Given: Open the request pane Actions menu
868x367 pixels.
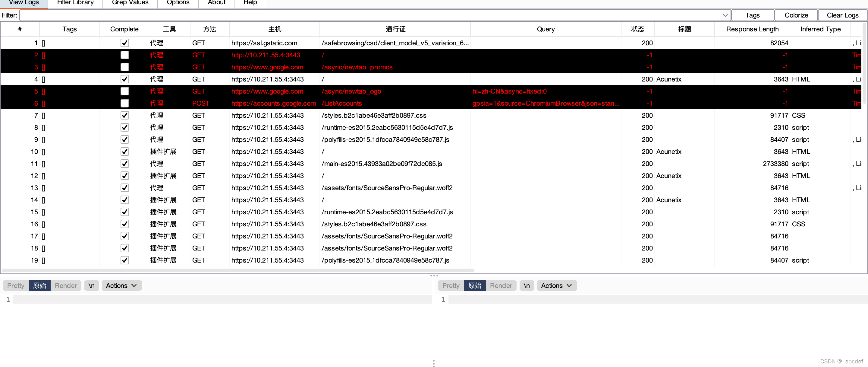Looking at the screenshot, I should pos(121,286).
